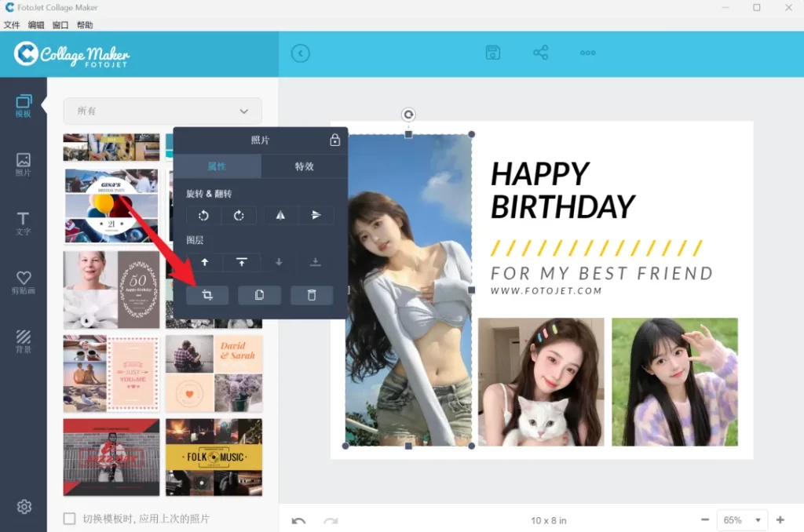Rotate photo clockwise
The height and width of the screenshot is (532, 804).
pyautogui.click(x=239, y=216)
